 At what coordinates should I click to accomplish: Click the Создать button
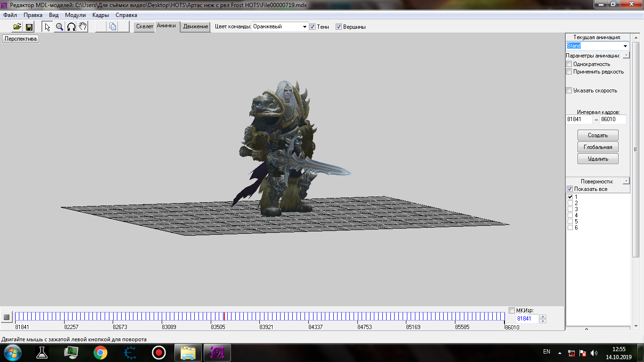[x=598, y=135]
